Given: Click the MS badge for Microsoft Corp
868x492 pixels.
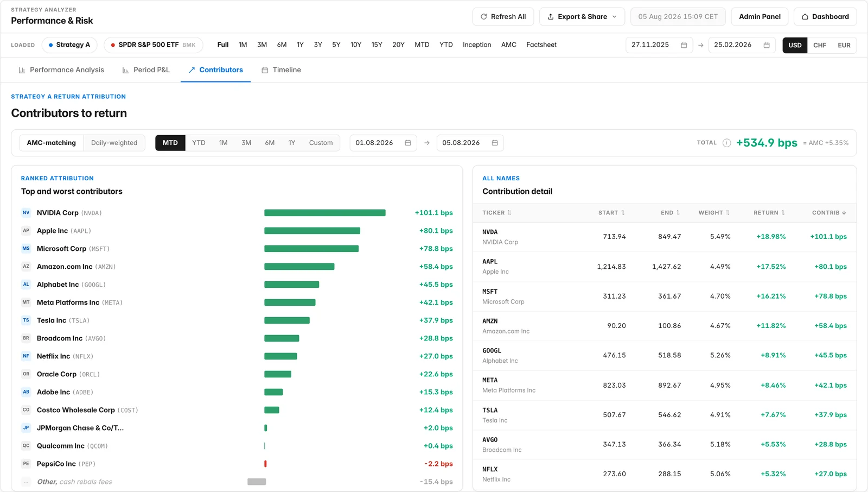Looking at the screenshot, I should click(26, 249).
